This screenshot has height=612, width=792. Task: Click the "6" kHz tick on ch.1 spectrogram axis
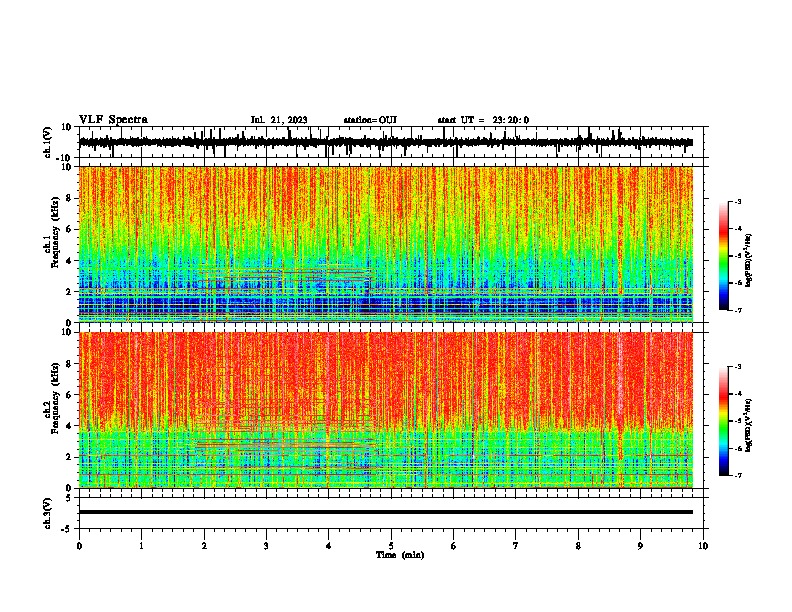point(70,229)
